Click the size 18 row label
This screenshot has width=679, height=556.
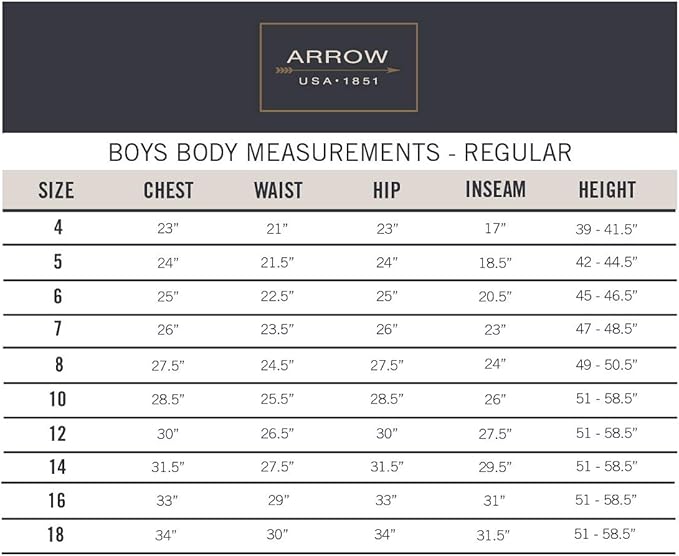57,535
